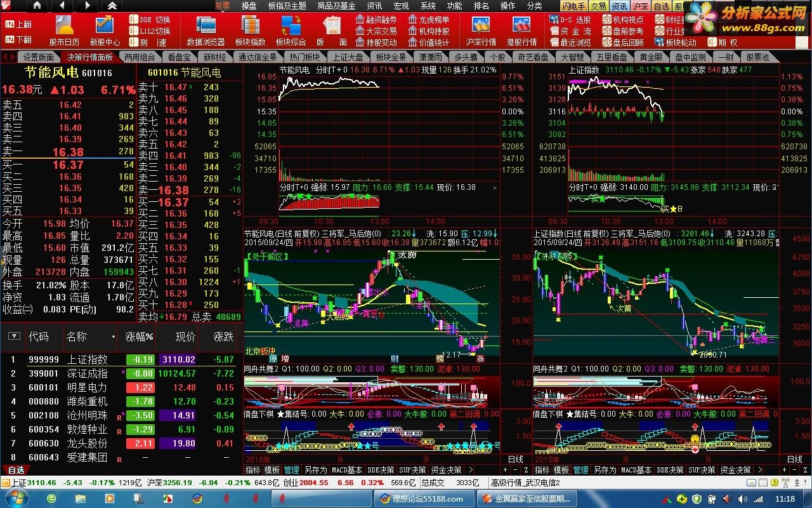
Task: Open the 功能 menu
Action: point(454,6)
